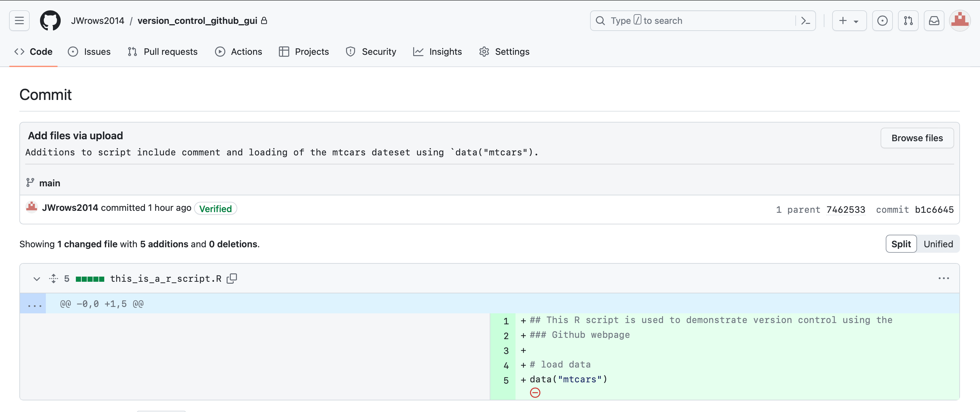Screen dimensions: 980x412
Task: Focus the Type to search field
Action: pyautogui.click(x=696, y=21)
